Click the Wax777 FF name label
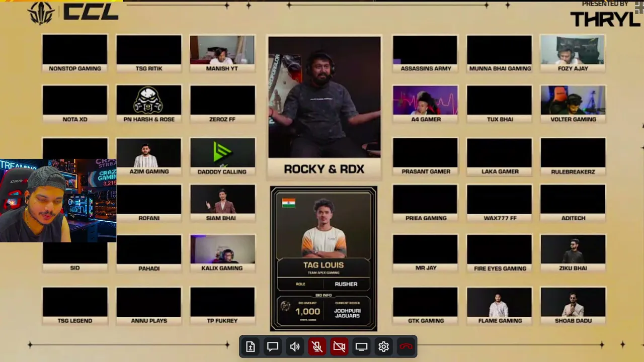Viewport: 644px width, 362px height. [x=500, y=218]
